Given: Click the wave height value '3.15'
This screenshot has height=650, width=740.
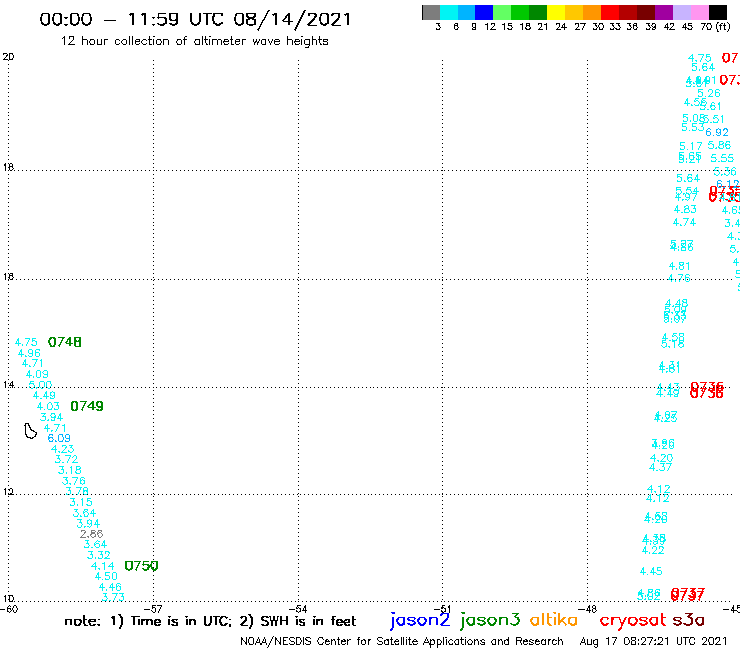Looking at the screenshot, I should (x=81, y=502).
